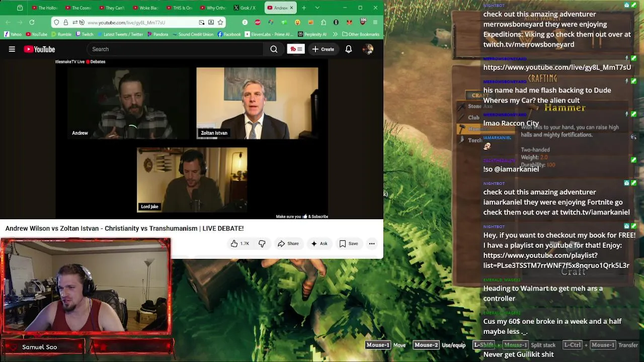Screen dimensions: 644x362
Task: Click the install/download icon in the address bar
Action: tap(211, 23)
